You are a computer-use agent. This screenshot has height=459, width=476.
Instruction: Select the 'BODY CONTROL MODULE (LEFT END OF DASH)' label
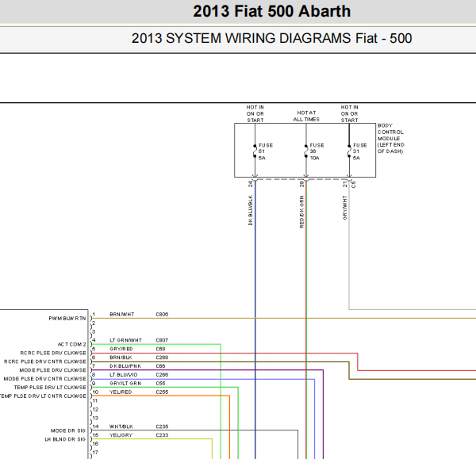[x=391, y=139]
